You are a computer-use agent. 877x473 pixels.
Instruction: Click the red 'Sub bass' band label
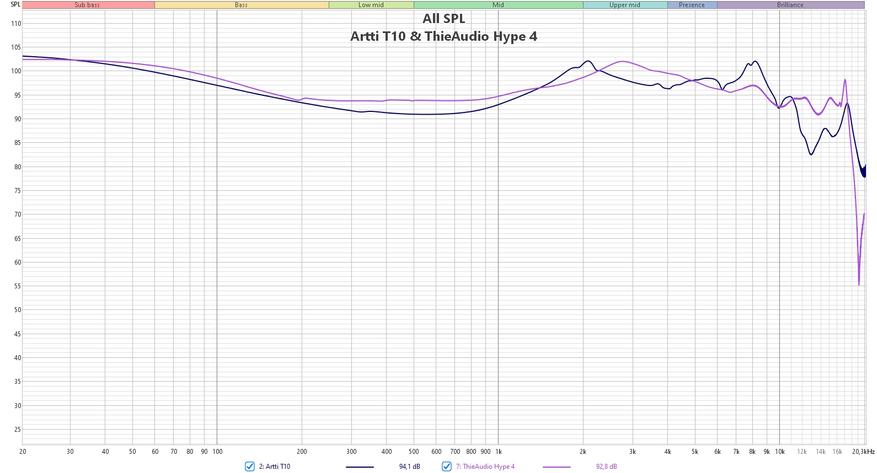click(x=88, y=5)
